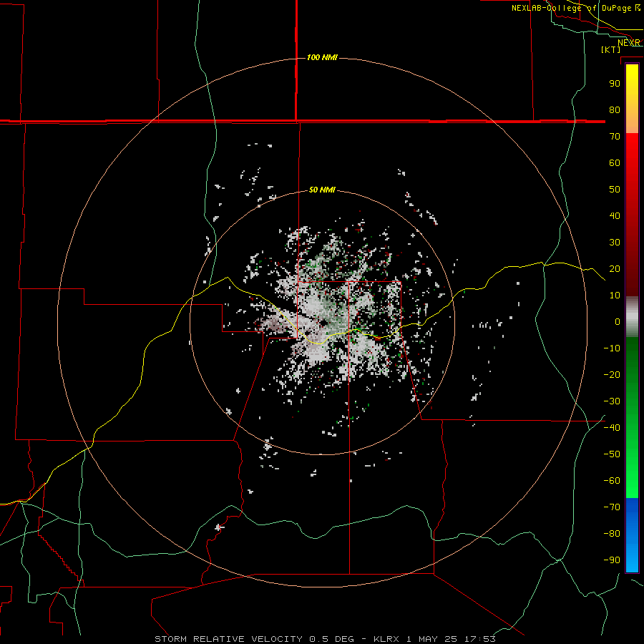This screenshot has height=644, width=644.
Task: Click the positive 40 value on the velocity scale
Action: (x=615, y=215)
